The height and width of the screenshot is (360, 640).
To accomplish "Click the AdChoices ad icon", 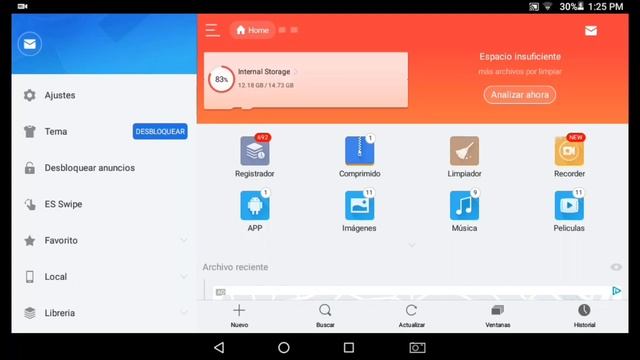I will click(x=616, y=291).
